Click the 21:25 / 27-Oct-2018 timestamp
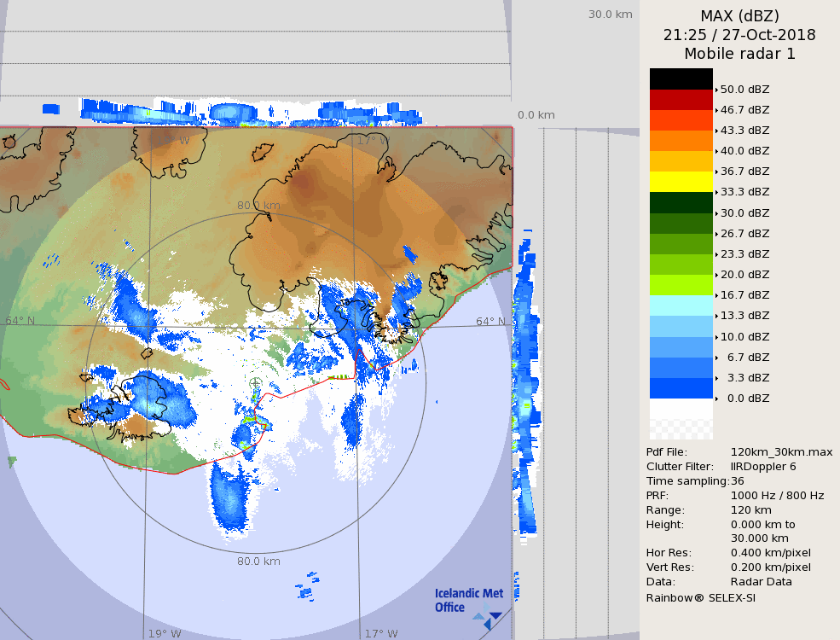The width and height of the screenshot is (840, 640). [x=739, y=35]
